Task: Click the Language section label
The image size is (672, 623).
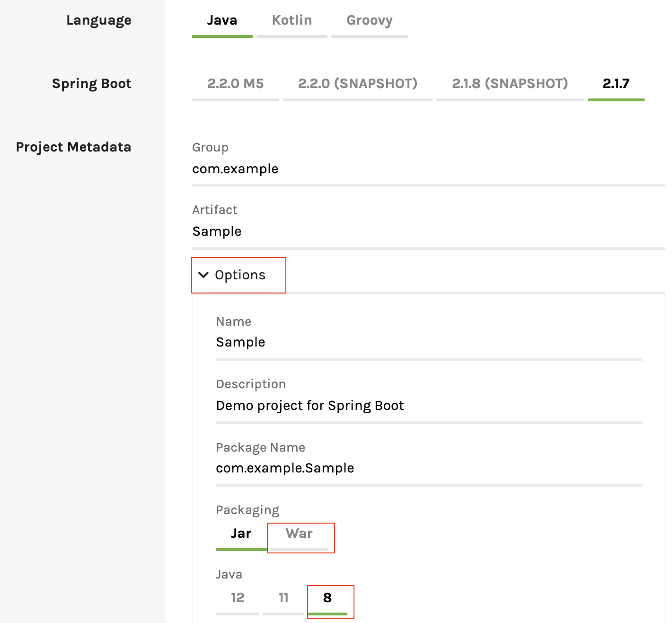Action: tap(99, 20)
